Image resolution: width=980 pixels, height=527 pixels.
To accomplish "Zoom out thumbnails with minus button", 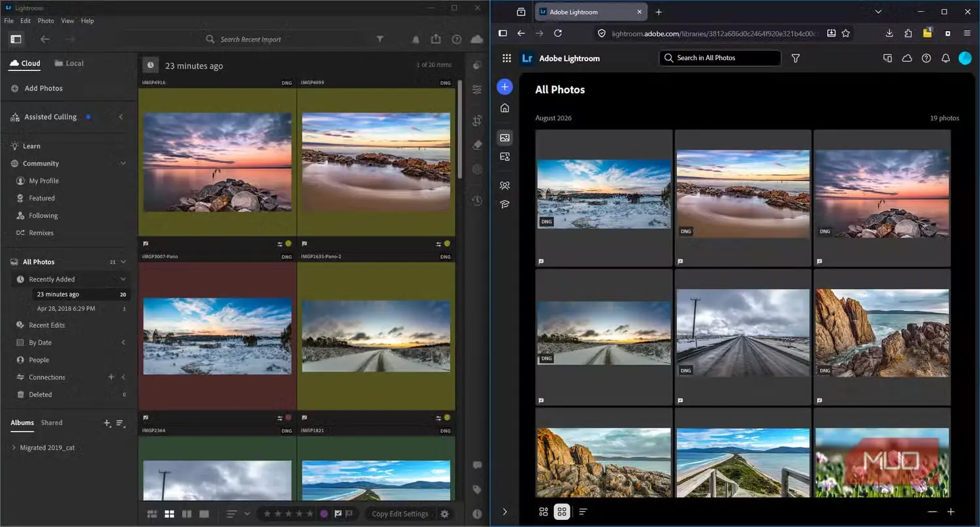I will (x=932, y=512).
